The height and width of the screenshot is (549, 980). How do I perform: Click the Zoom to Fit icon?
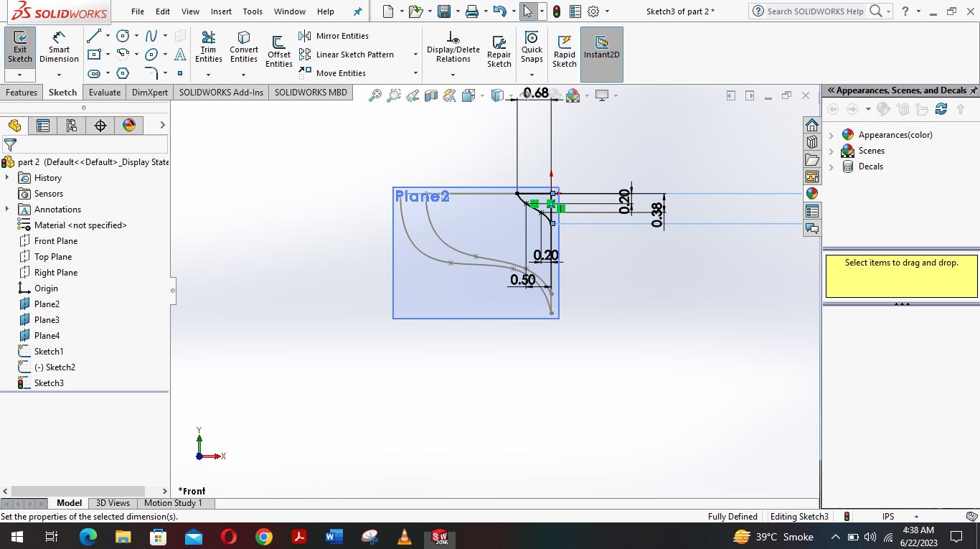coord(374,95)
